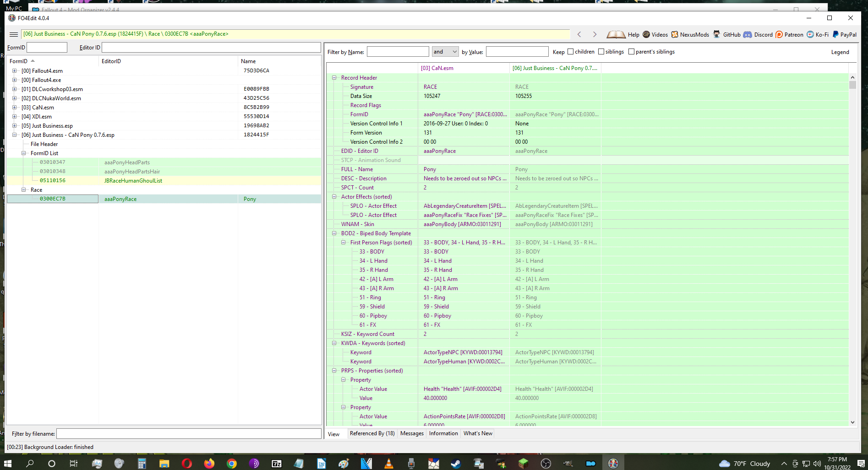Select the 0300EC7B aaaPonyRace record

point(164,199)
